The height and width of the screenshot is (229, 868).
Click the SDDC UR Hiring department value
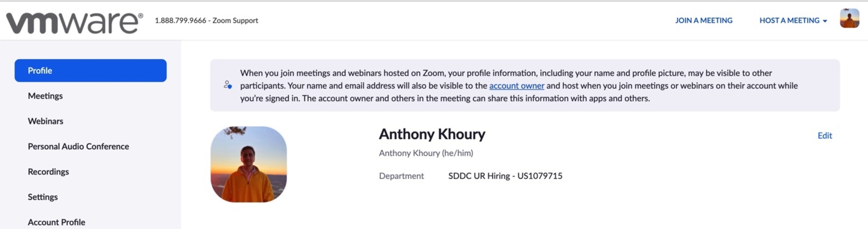(x=505, y=176)
